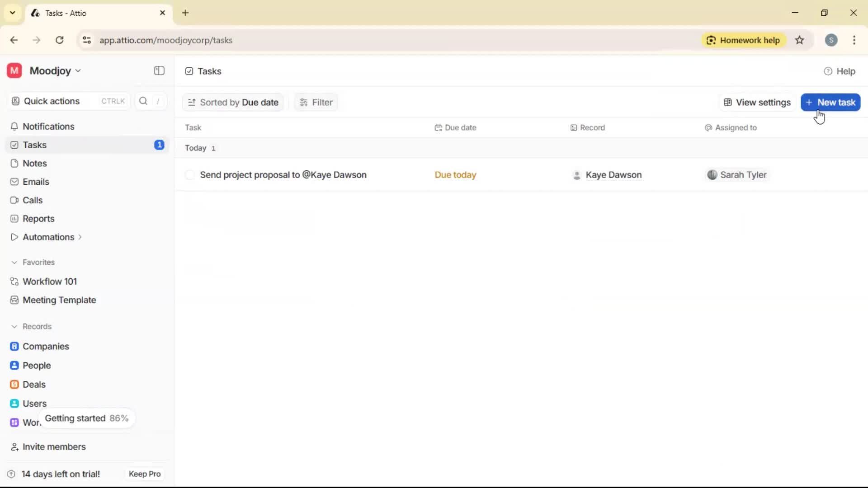Open the Notes section

[34, 163]
